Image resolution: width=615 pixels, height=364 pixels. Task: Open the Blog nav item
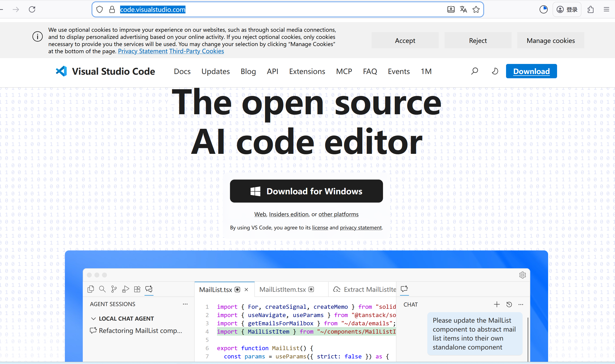click(x=248, y=71)
